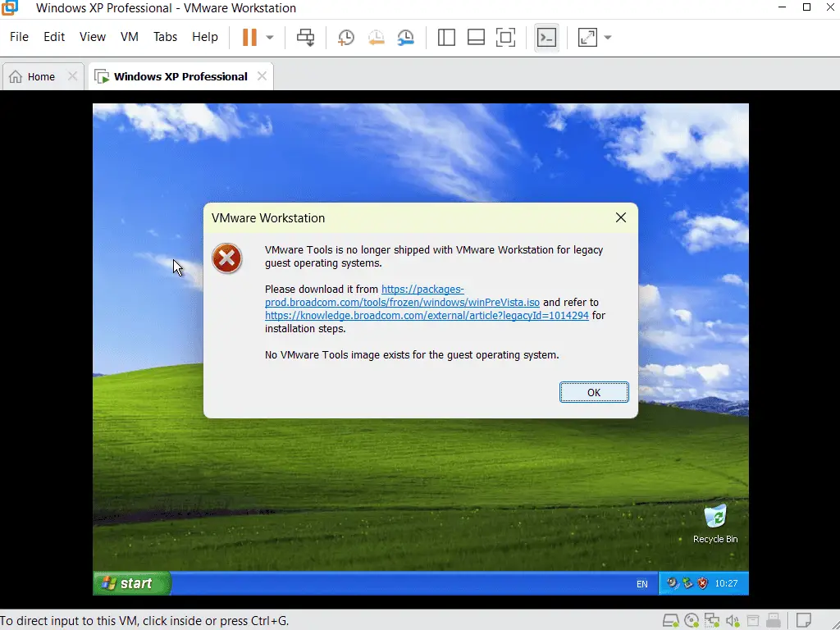840x630 pixels.
Task: Open the Tabs menu
Action: [165, 37]
